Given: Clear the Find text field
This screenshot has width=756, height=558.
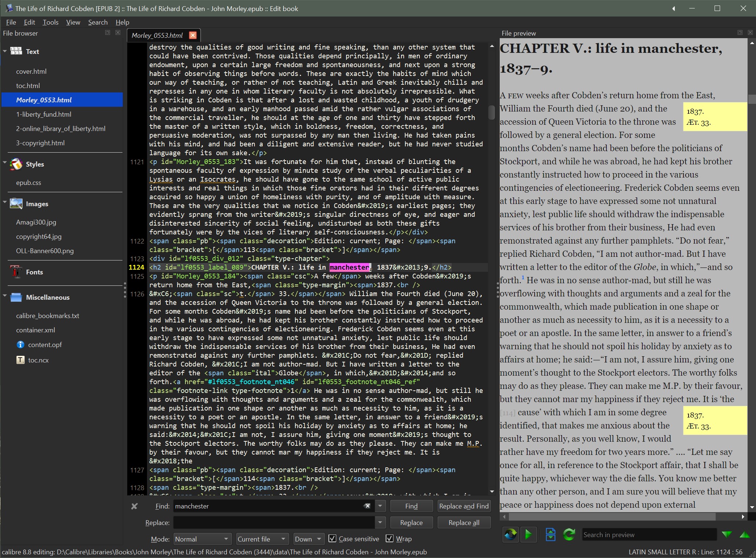Looking at the screenshot, I should pyautogui.click(x=367, y=506).
